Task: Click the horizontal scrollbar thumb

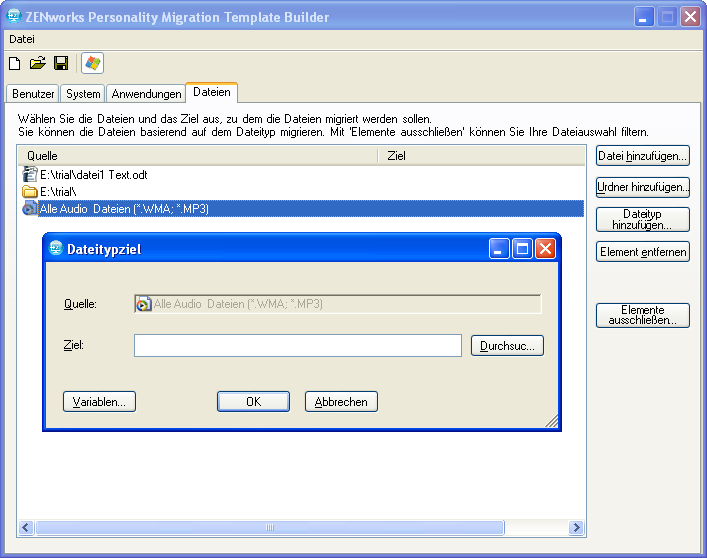Action: [x=270, y=527]
